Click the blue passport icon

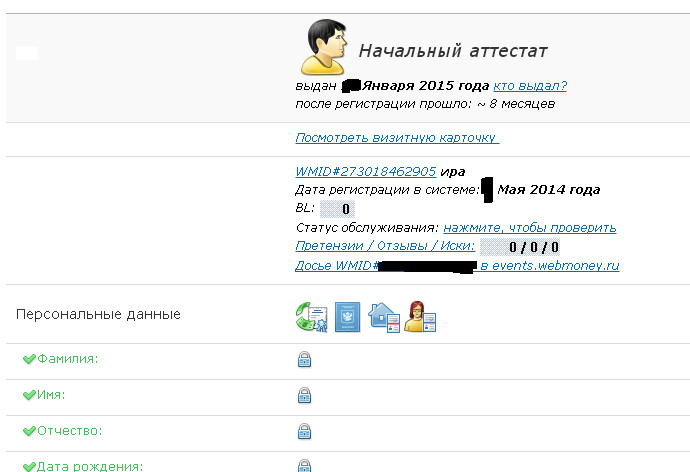point(348,317)
